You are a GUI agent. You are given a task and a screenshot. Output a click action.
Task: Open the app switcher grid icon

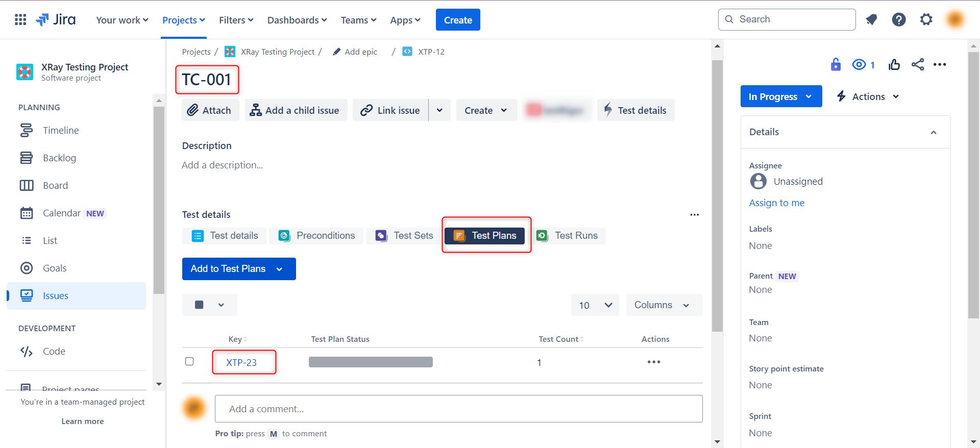coord(20,20)
